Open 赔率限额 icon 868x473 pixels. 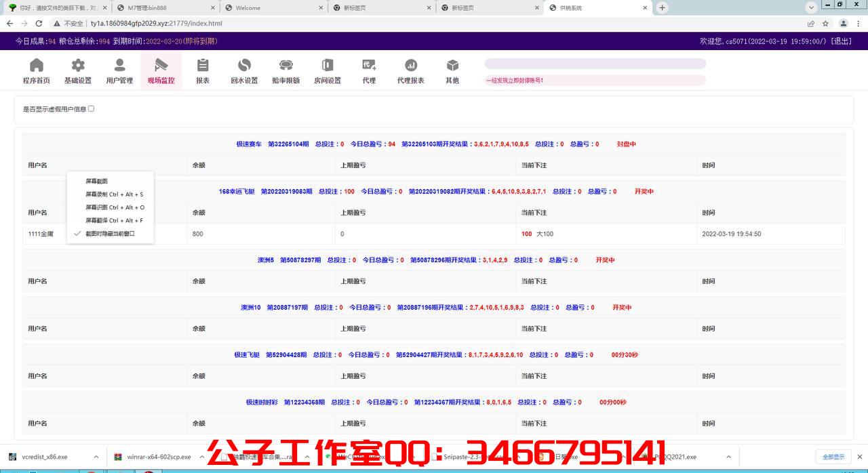pos(286,65)
